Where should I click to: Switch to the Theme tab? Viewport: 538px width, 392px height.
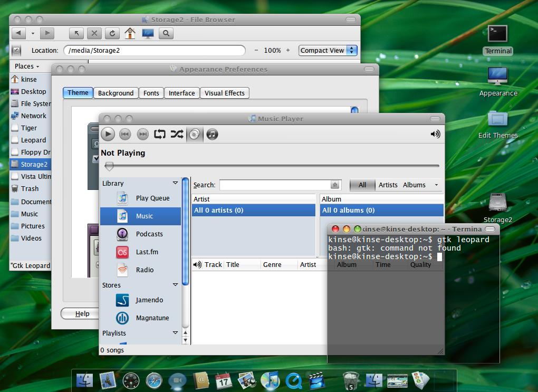tap(78, 93)
